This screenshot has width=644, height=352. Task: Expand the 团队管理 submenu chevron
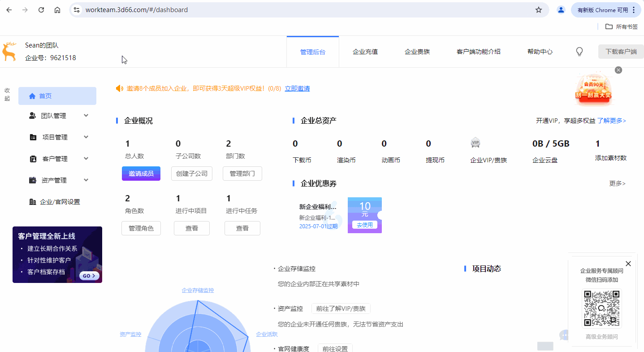pyautogui.click(x=86, y=115)
